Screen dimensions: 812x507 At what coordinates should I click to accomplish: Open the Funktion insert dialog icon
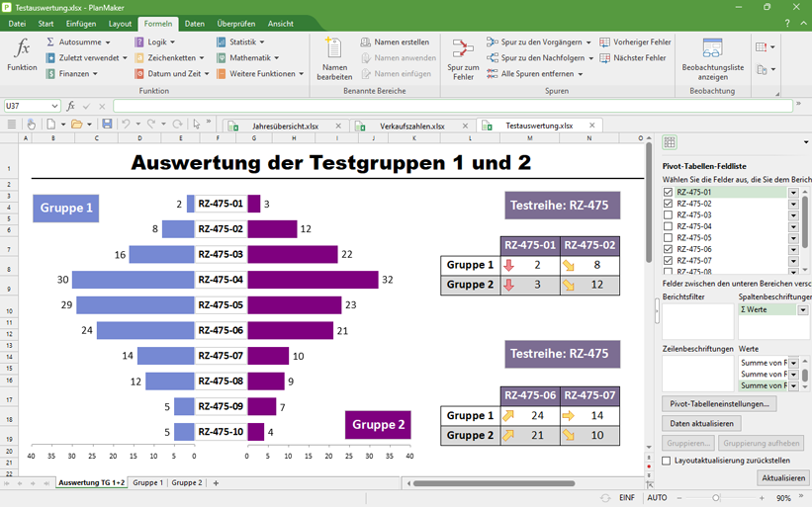coord(22,54)
